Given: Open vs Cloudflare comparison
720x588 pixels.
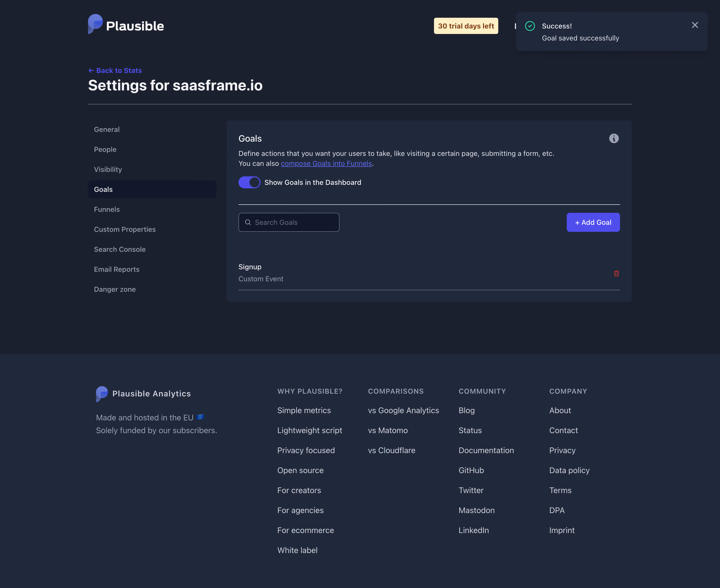Looking at the screenshot, I should pos(391,450).
